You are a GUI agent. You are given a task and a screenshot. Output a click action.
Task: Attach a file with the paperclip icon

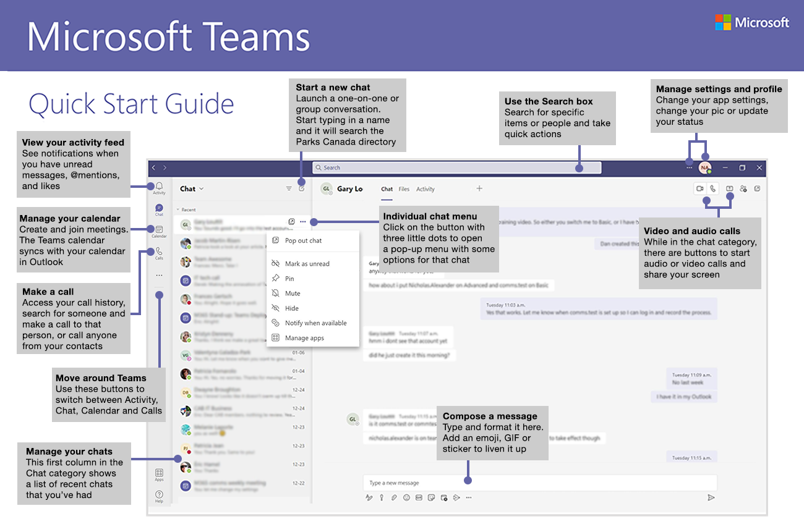pyautogui.click(x=394, y=497)
